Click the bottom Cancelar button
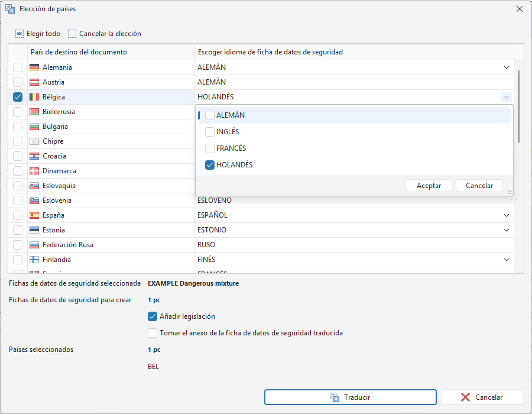The width and height of the screenshot is (532, 414). 482,397
